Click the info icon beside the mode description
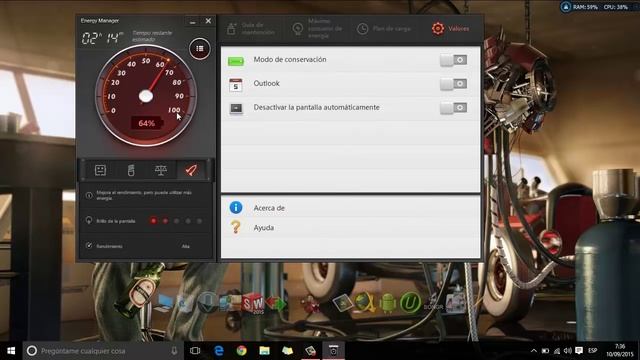Screen dimensions: 640x360 tap(89, 196)
